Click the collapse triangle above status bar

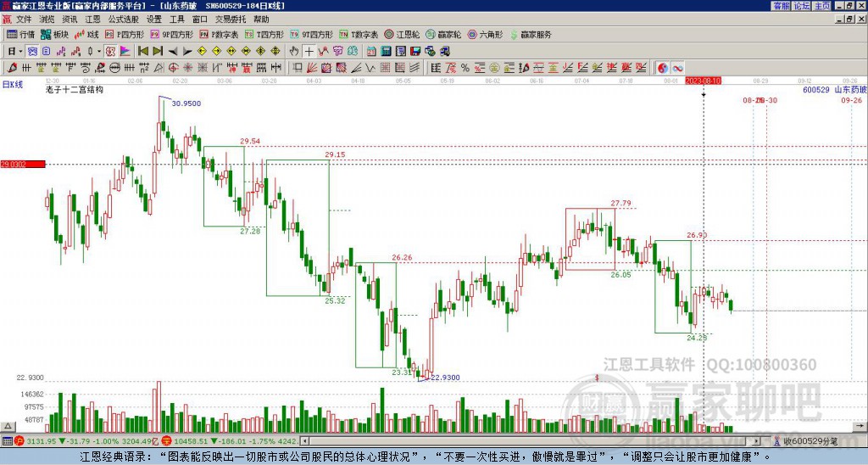[x=8, y=426]
